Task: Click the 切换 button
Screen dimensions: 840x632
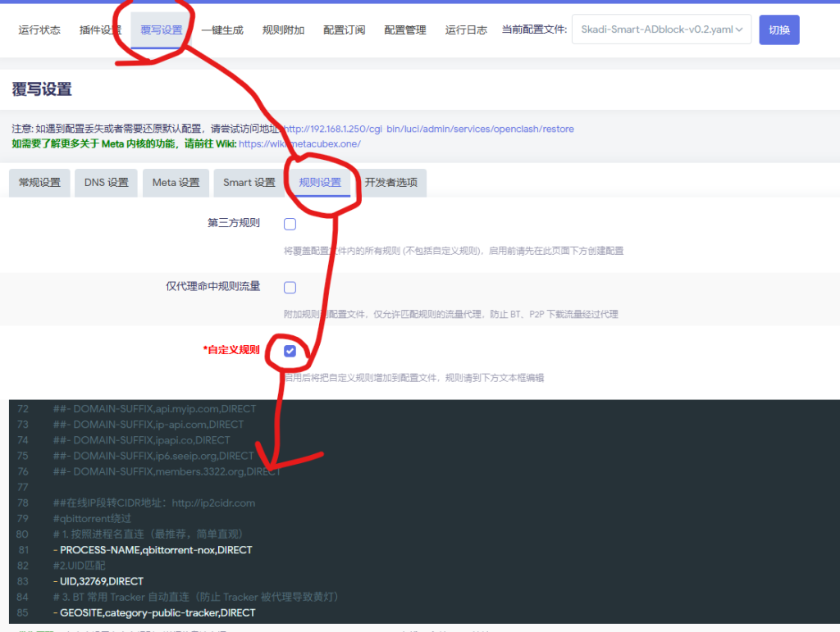Action: pos(778,30)
